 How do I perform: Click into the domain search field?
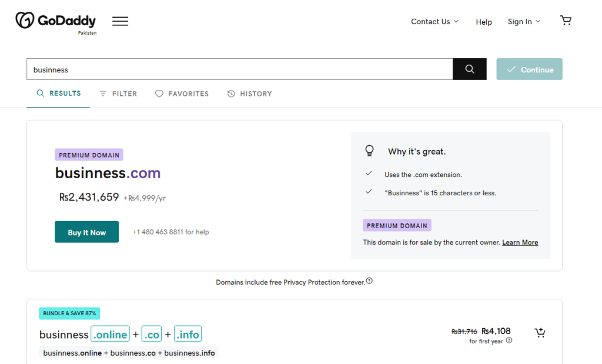[x=240, y=69]
